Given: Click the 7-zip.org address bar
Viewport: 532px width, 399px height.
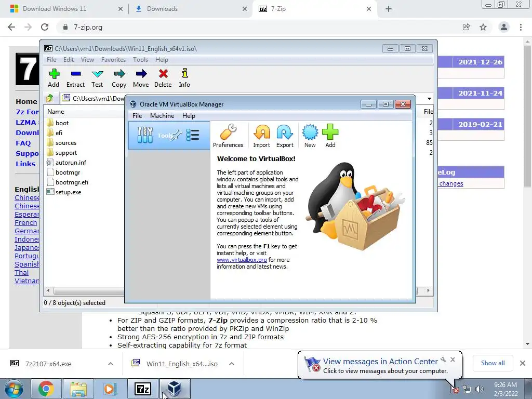Looking at the screenshot, I should pyautogui.click(x=258, y=27).
